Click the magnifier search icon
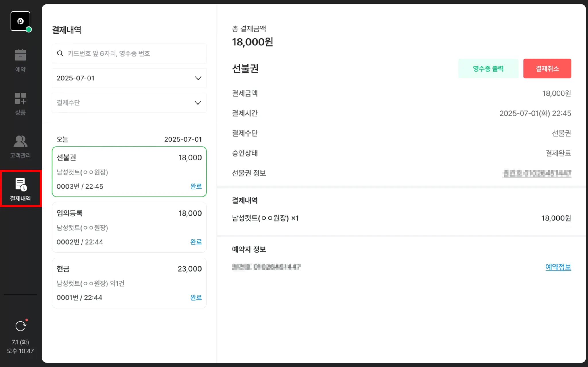The image size is (588, 367). tap(60, 53)
